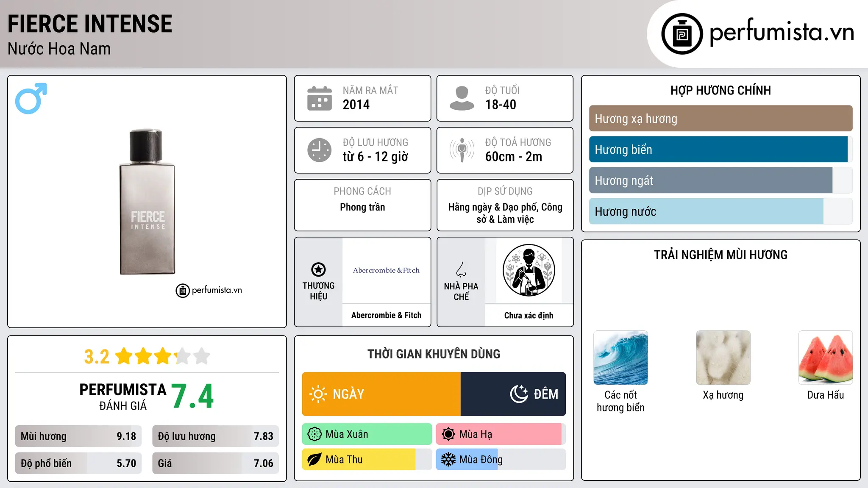Click the Giá score bar 7.06
The image size is (868, 488).
(x=215, y=463)
